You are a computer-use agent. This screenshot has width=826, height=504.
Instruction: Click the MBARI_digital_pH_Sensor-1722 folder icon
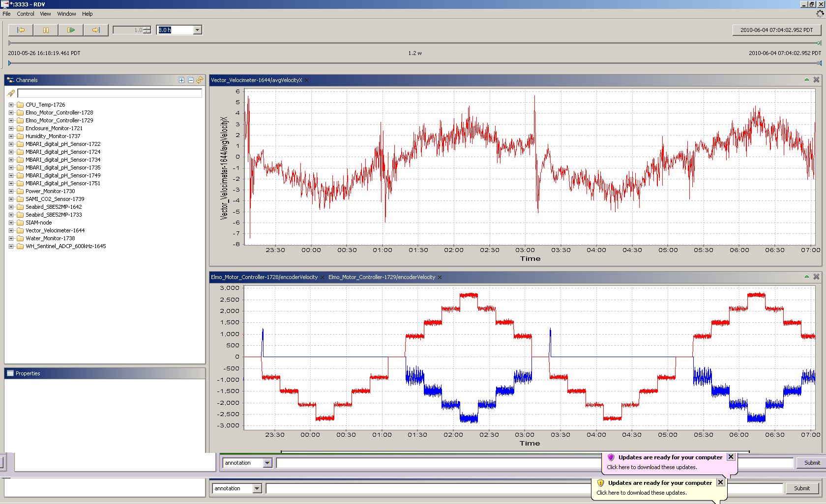click(x=20, y=144)
